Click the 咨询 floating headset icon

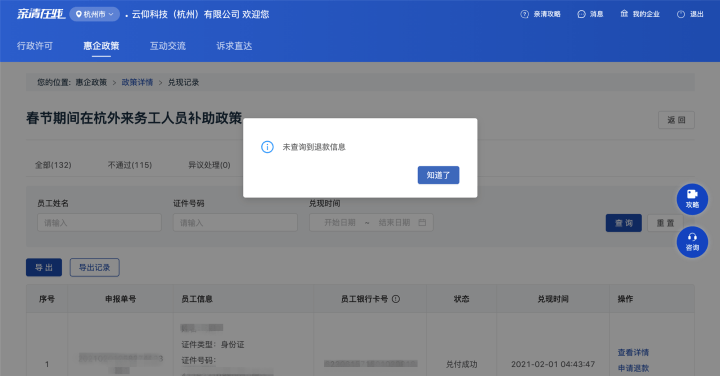click(692, 242)
